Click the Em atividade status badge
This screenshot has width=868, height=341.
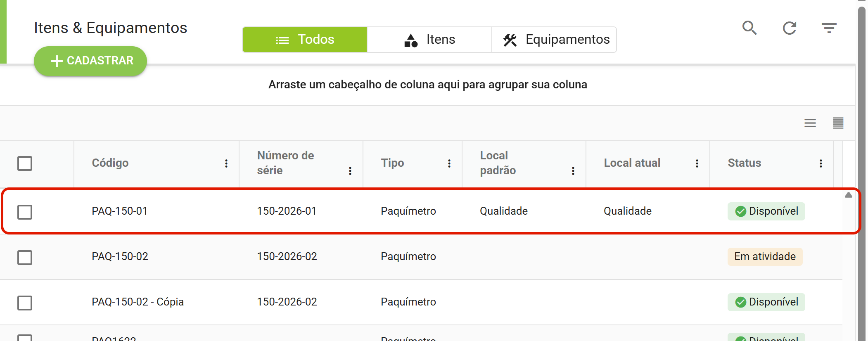tap(765, 257)
